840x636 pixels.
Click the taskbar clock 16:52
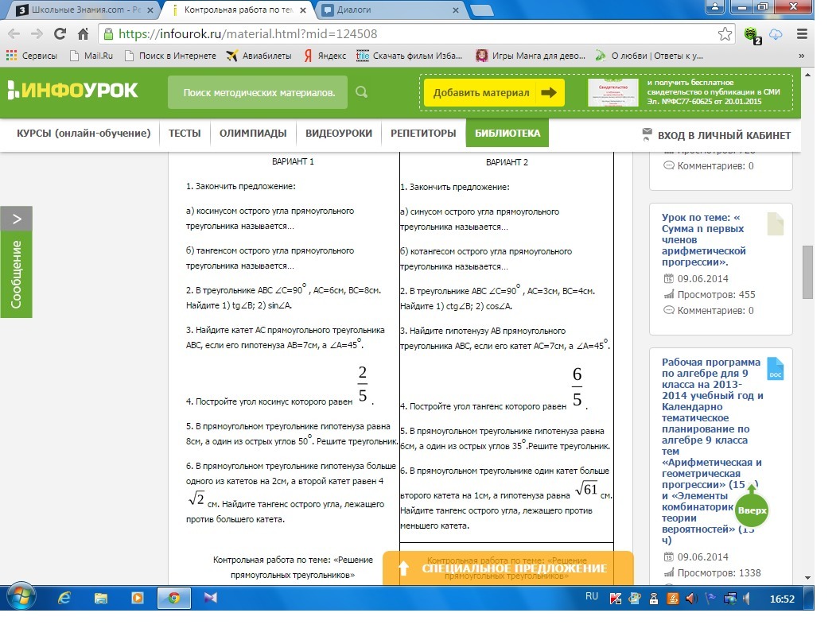[782, 599]
